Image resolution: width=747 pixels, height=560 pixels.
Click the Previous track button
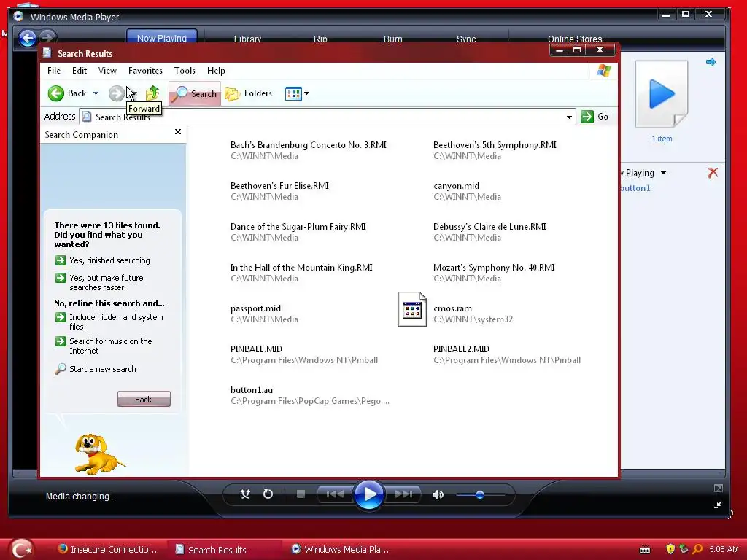click(334, 494)
